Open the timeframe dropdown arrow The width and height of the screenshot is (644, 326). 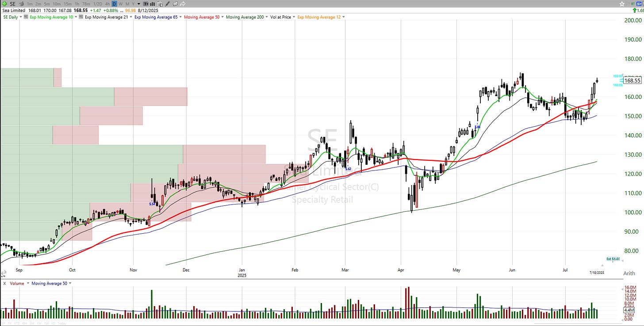(x=139, y=4)
